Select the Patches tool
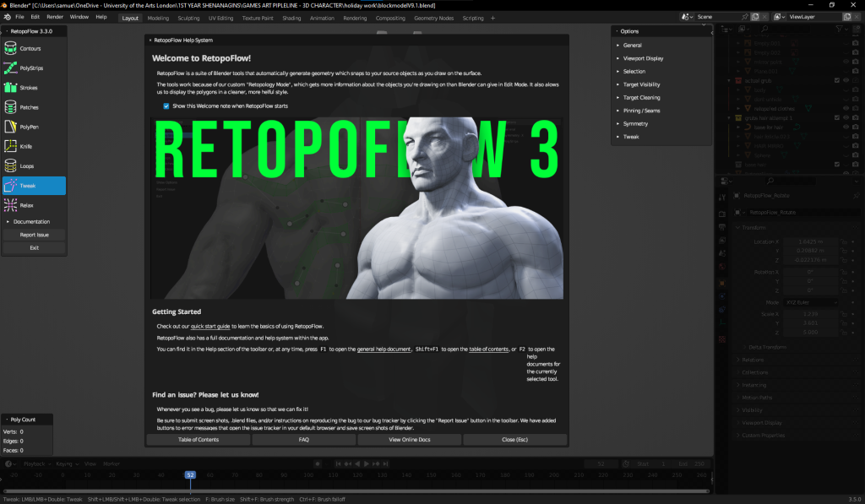 [x=34, y=107]
